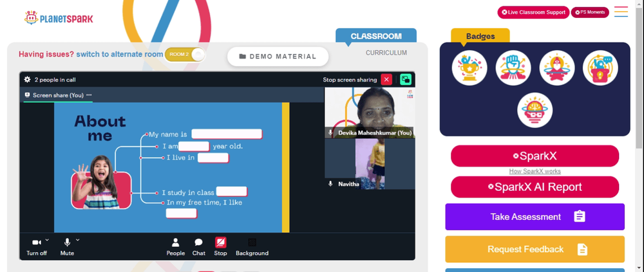The width and height of the screenshot is (644, 272).
Task: Click the PlanetSpark logo
Action: coord(59,17)
